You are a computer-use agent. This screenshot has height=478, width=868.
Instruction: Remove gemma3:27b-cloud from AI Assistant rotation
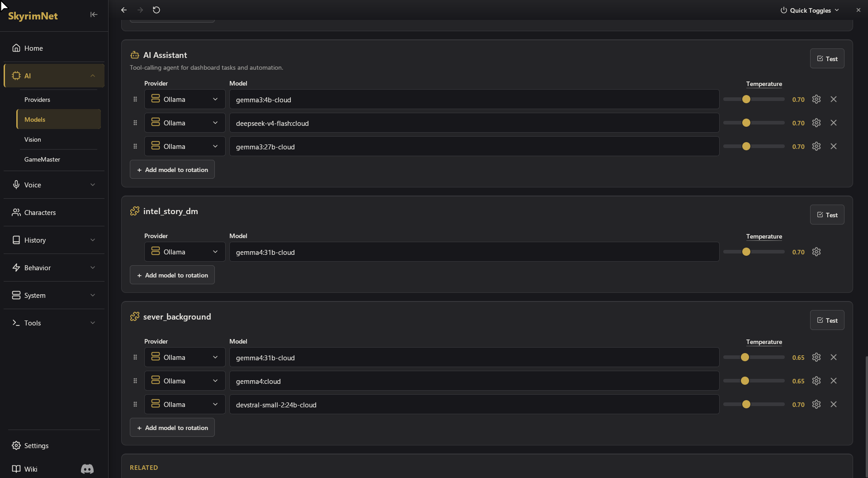(833, 146)
